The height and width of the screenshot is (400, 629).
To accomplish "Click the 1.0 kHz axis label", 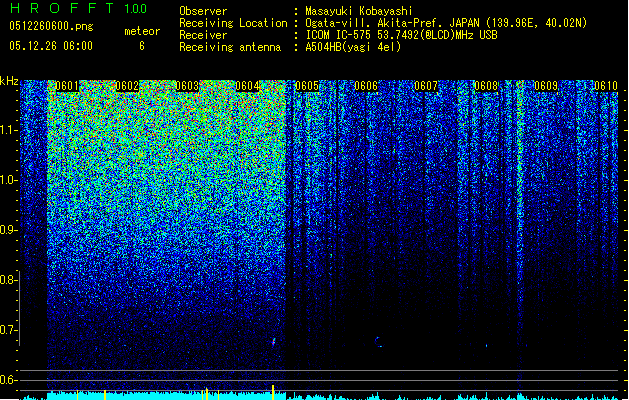I will (8, 180).
